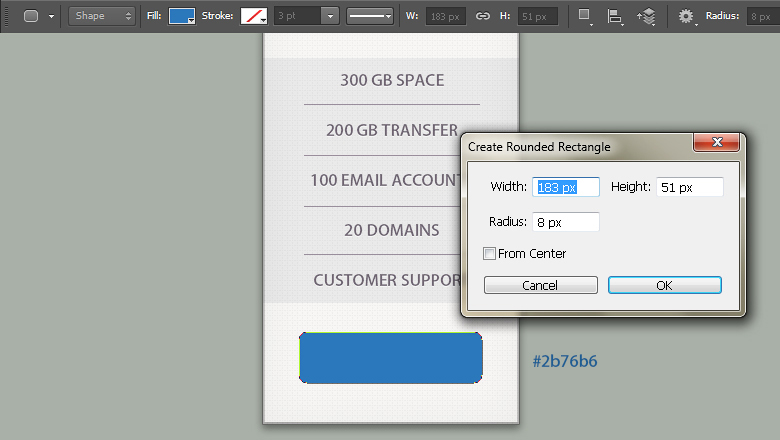Click the dialog Height input field
This screenshot has width=780, height=440.
689,187
